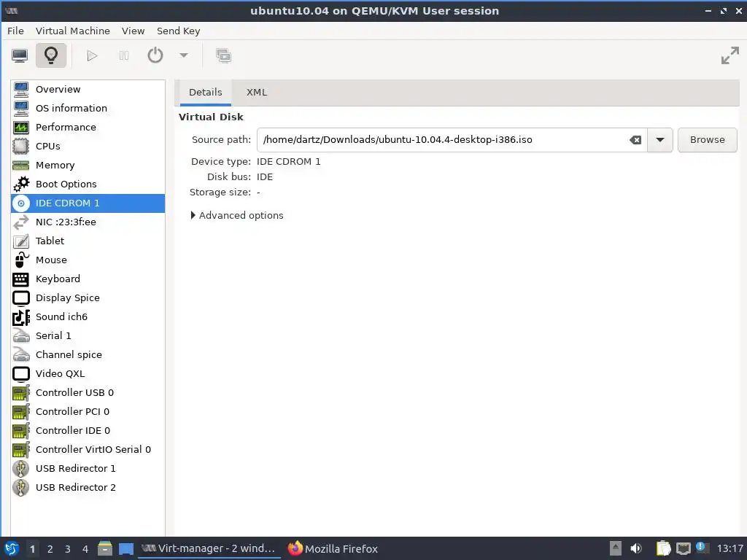This screenshot has height=560, width=747.
Task: Select NIC :23:3f:ee network device
Action: (x=88, y=222)
